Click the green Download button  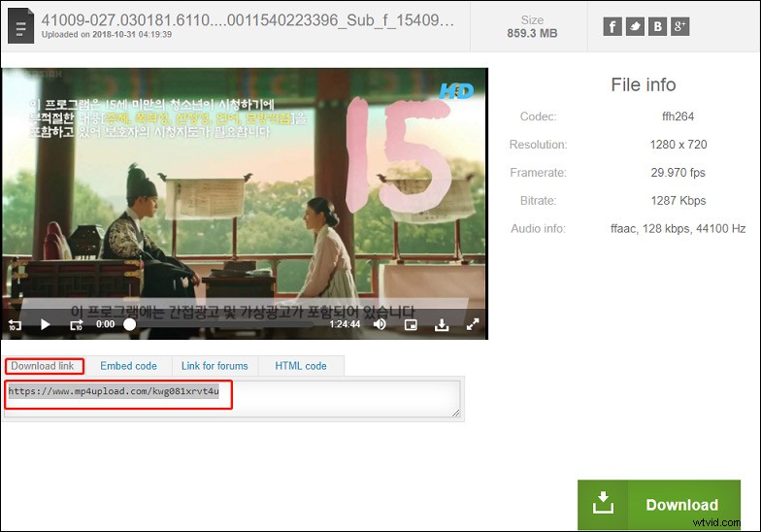pyautogui.click(x=658, y=505)
